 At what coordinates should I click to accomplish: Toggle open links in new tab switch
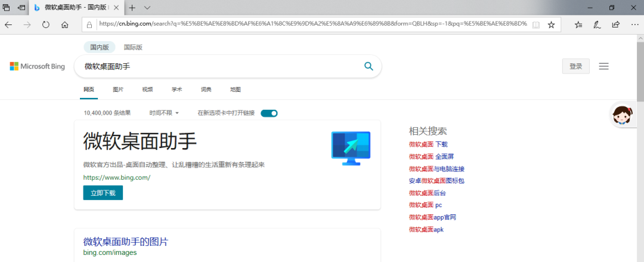[x=269, y=113]
